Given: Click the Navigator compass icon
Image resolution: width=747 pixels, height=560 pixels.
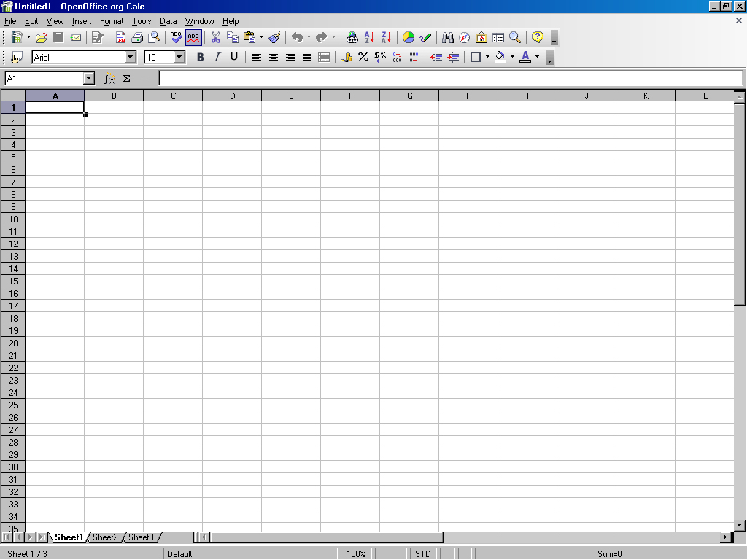Looking at the screenshot, I should tap(464, 38).
